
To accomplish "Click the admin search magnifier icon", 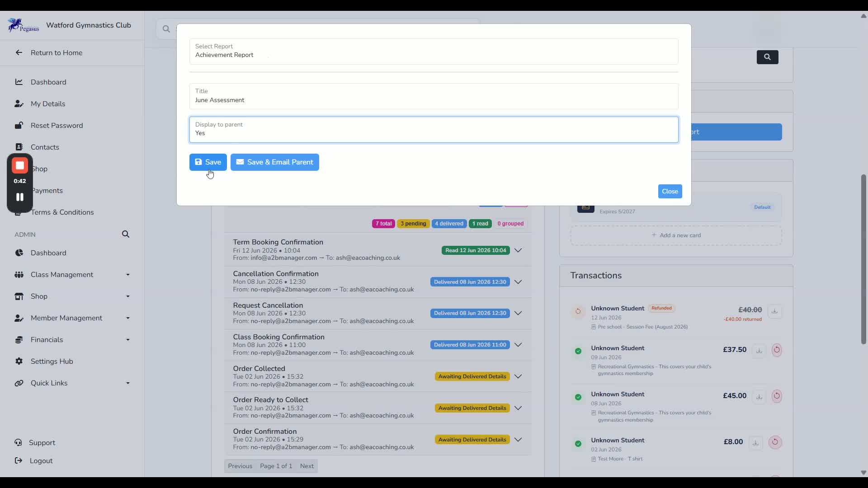I will tap(126, 234).
